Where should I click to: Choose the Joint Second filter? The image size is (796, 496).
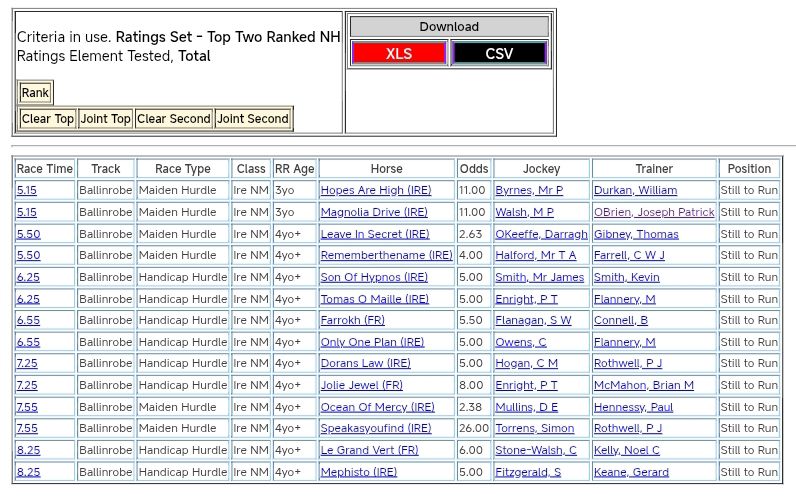(x=253, y=119)
